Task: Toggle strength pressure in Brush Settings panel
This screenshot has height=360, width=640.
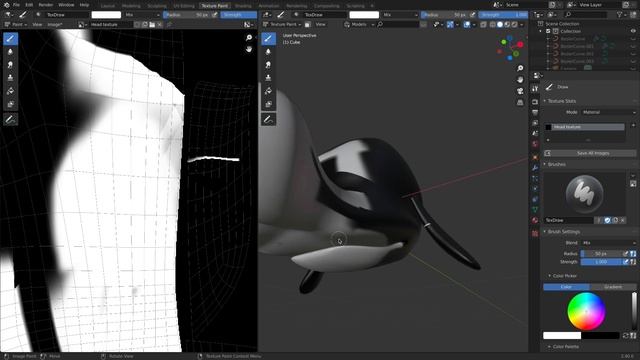Action: [625, 262]
